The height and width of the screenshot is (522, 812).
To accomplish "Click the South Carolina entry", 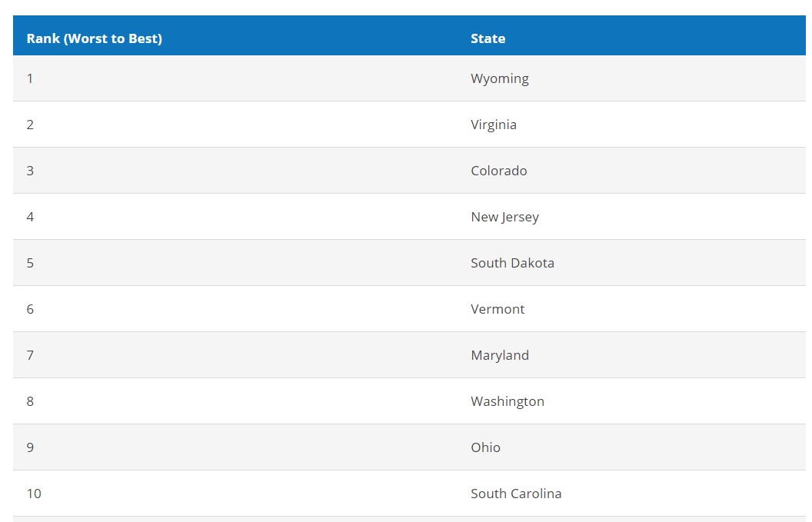I will [516, 494].
